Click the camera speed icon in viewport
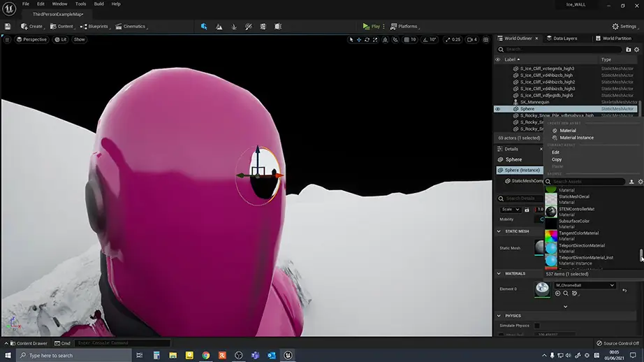The height and width of the screenshot is (362, 644). (x=469, y=40)
